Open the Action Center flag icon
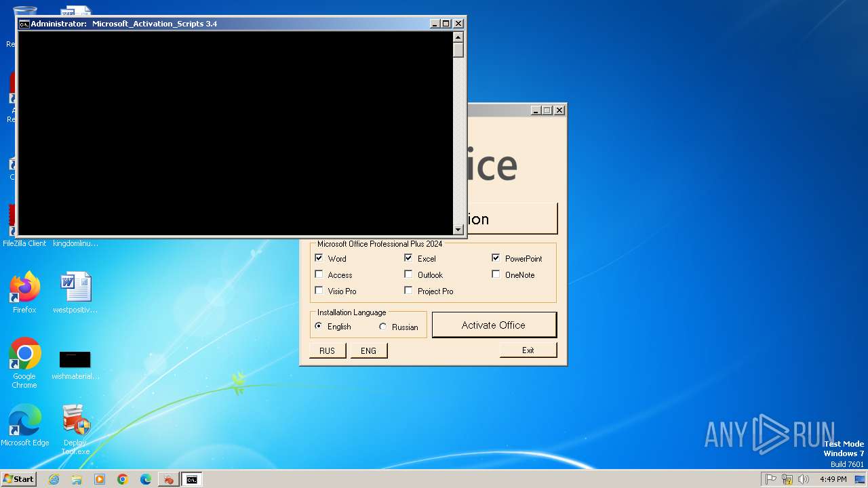The height and width of the screenshot is (488, 868). pos(771,479)
